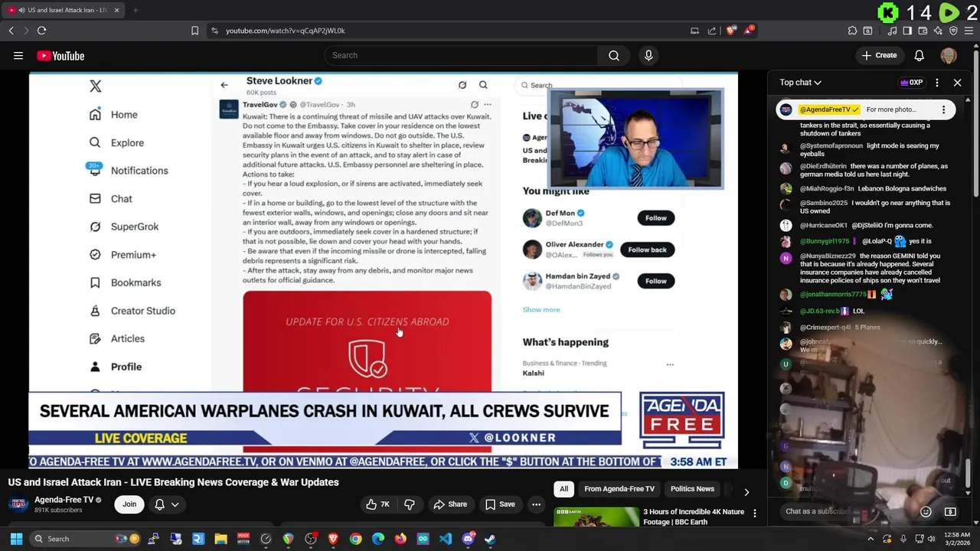Save the video to a playlist

click(x=499, y=504)
